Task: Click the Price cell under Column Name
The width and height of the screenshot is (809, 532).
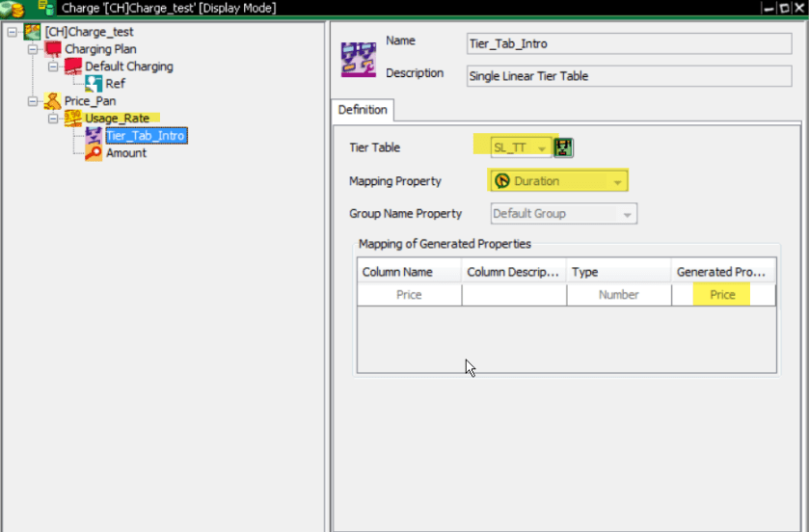Action: (409, 295)
